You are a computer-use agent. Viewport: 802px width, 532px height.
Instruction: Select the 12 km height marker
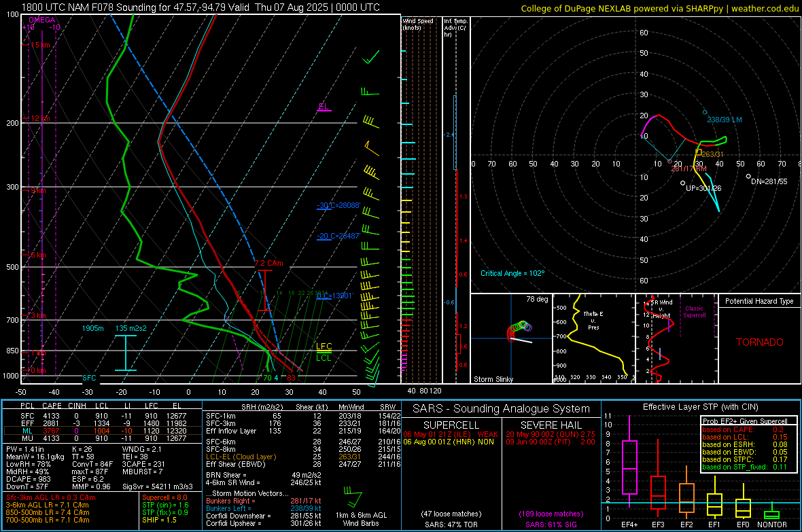[40, 118]
